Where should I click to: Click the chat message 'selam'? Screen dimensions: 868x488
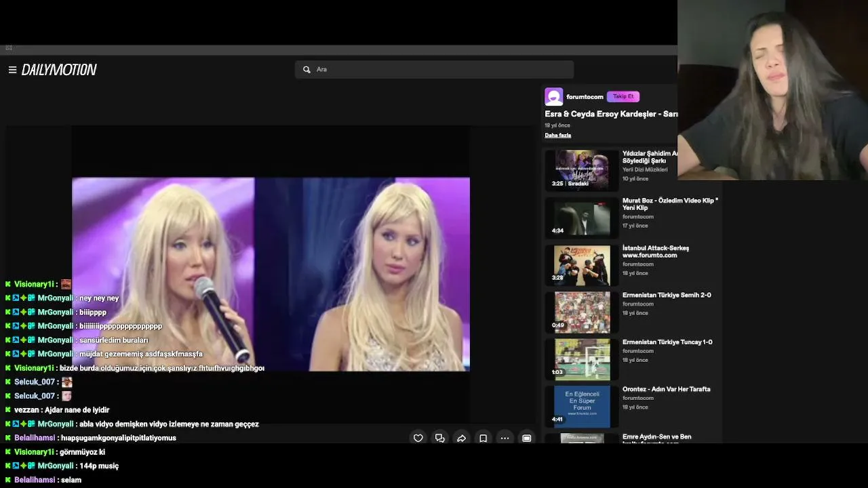(x=71, y=480)
